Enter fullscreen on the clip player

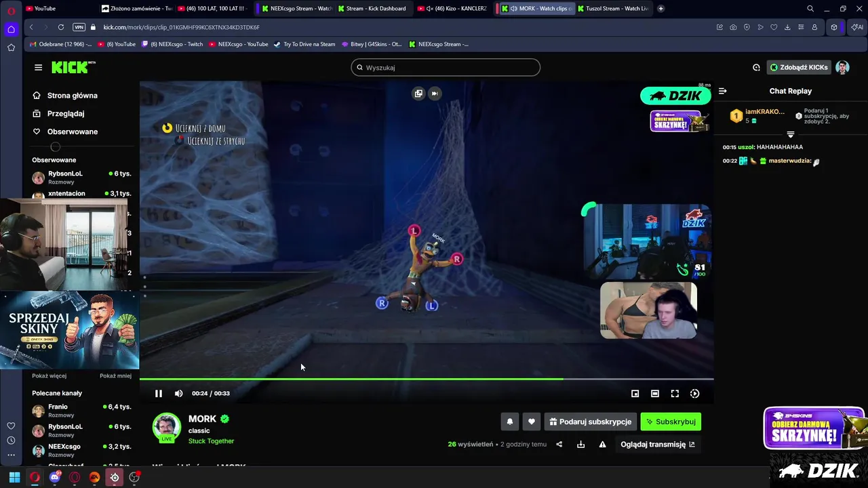pos(675,393)
